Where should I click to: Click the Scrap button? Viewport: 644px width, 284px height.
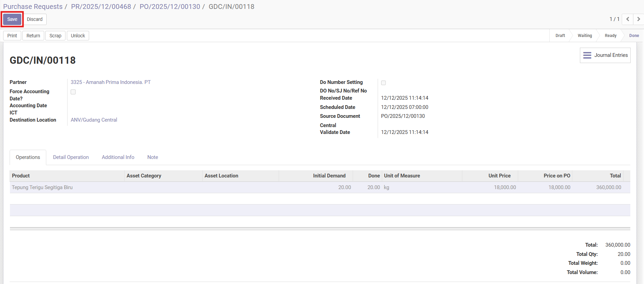(x=55, y=36)
